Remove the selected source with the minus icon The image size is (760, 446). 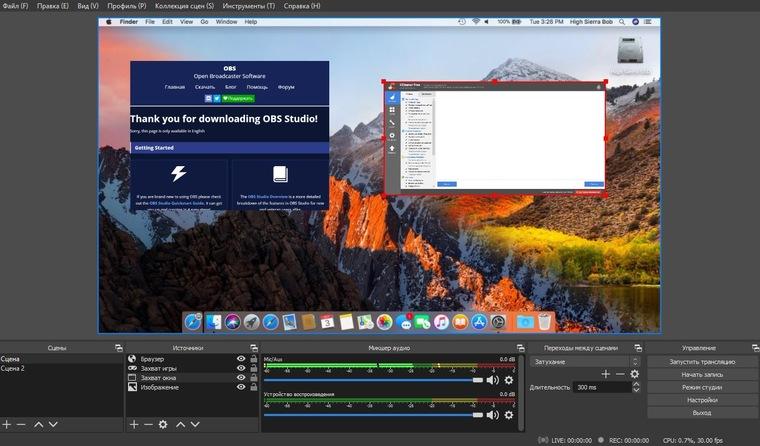point(148,424)
